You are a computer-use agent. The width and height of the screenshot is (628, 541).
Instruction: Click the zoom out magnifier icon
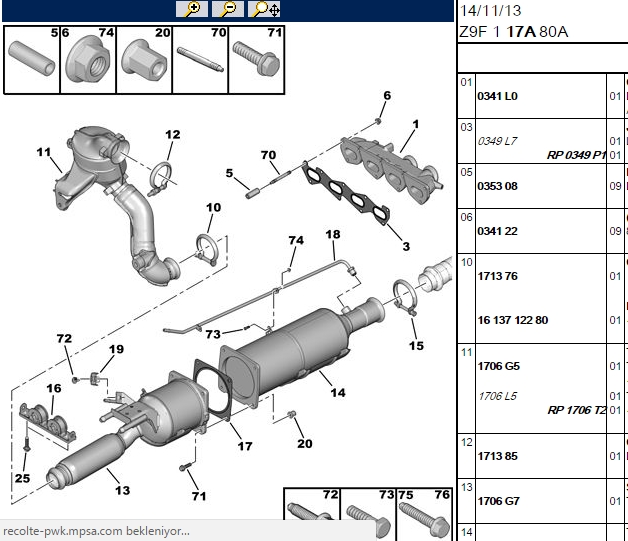click(228, 9)
